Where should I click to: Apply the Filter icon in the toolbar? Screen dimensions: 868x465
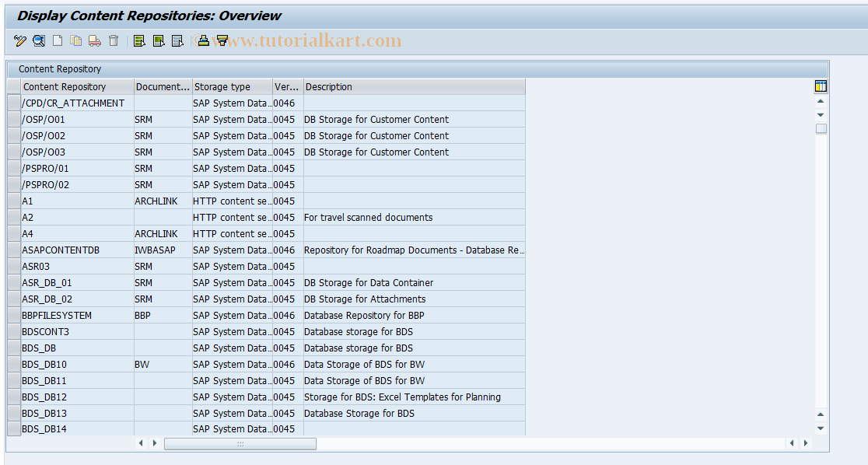point(222,40)
